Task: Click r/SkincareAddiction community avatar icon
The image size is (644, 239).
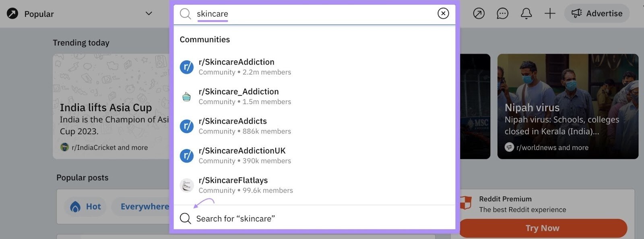Action: click(186, 67)
